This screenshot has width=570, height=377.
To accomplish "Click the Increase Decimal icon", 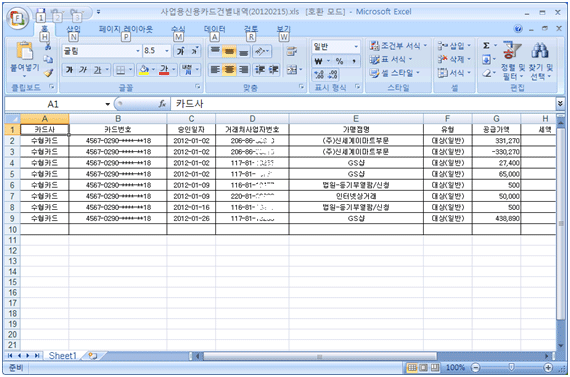I will coord(319,75).
